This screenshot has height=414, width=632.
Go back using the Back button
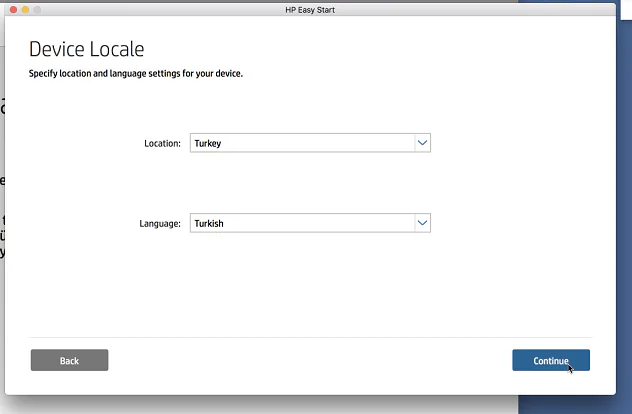pyautogui.click(x=69, y=360)
